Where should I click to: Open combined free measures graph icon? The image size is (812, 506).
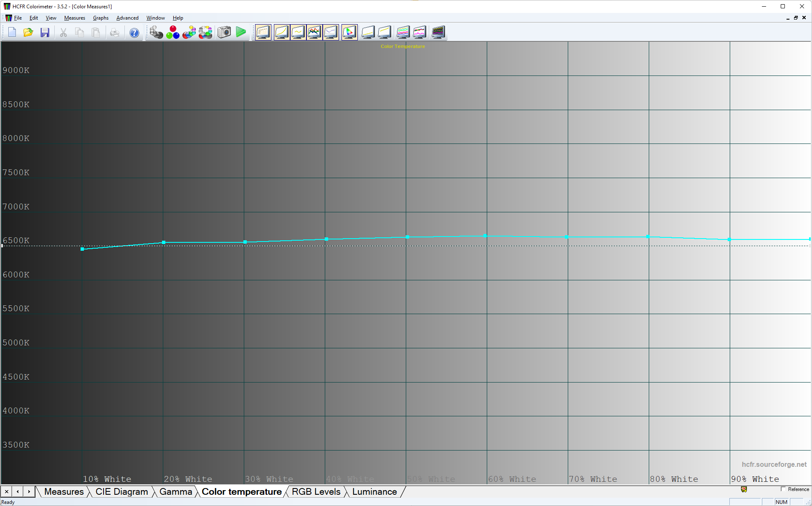pos(438,32)
